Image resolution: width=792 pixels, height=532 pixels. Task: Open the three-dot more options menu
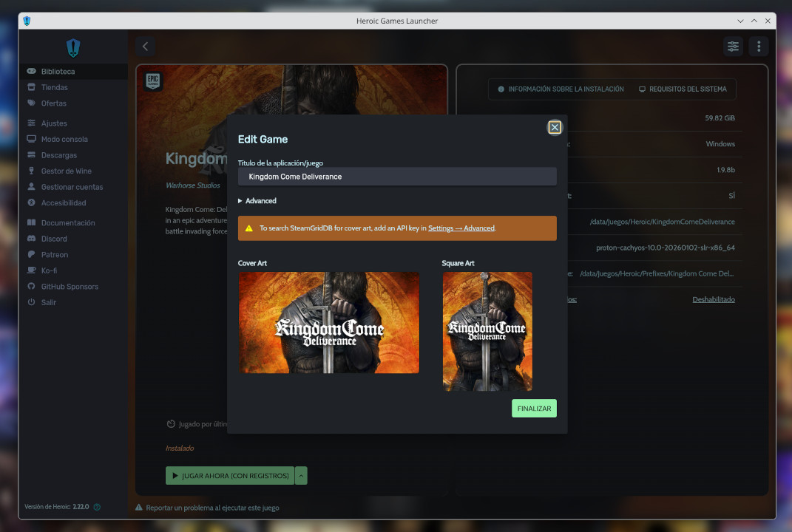759,47
